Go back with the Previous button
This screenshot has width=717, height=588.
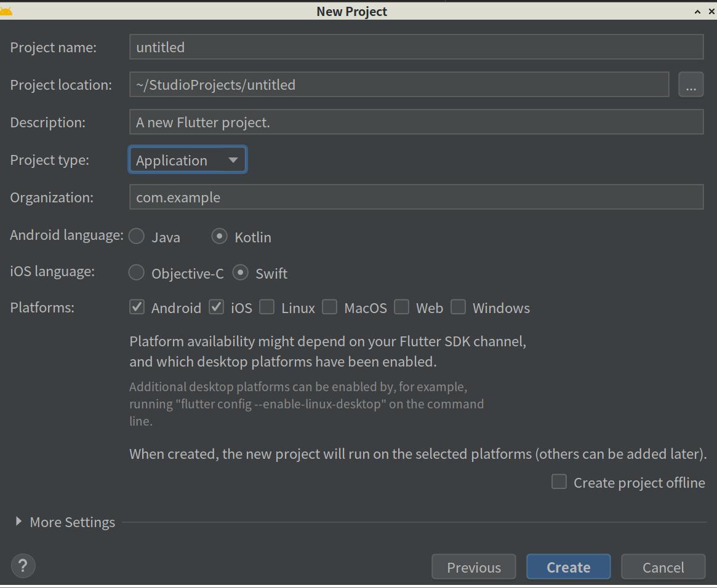473,567
